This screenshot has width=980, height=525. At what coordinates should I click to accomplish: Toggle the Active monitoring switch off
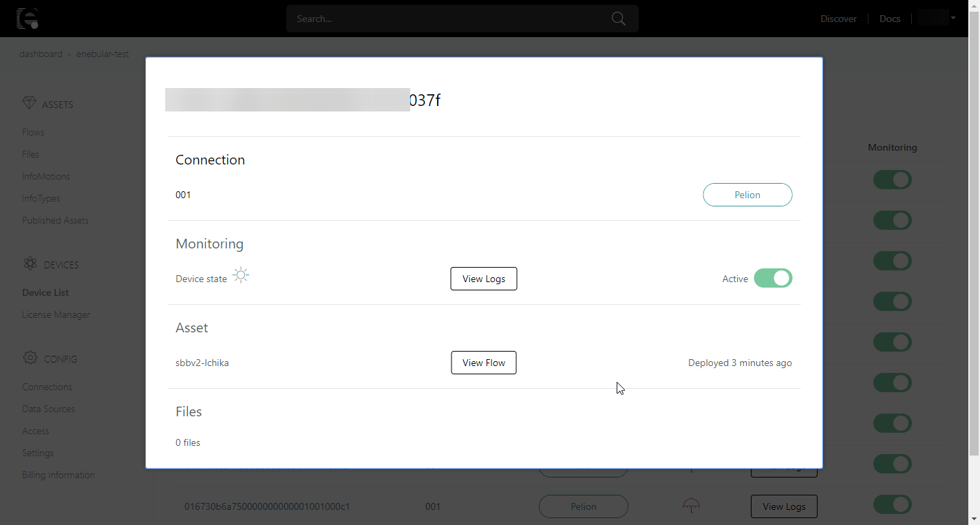click(773, 279)
